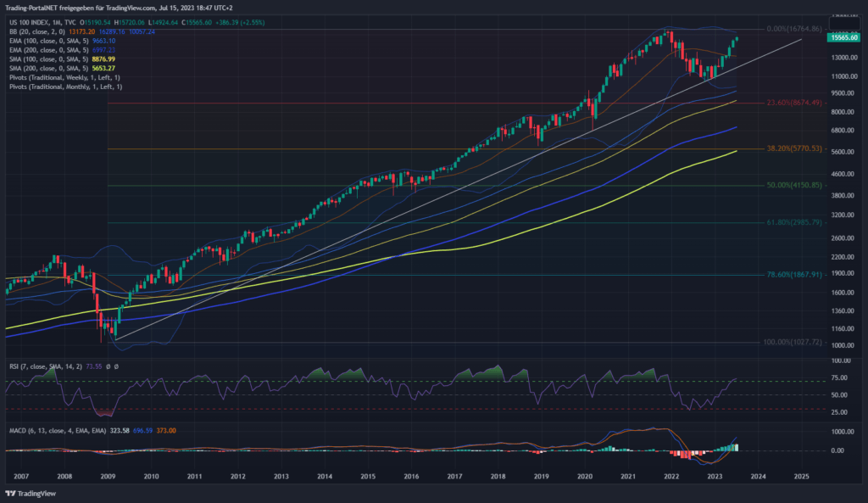The height and width of the screenshot is (503, 868).
Task: Click the 2020 label on time axis
Action: pos(585,477)
